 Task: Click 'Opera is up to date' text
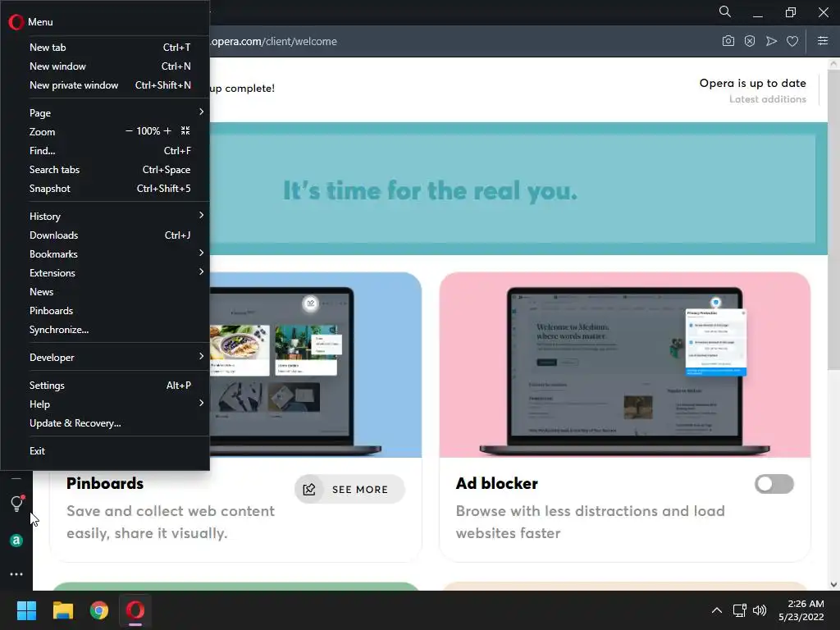coord(752,83)
